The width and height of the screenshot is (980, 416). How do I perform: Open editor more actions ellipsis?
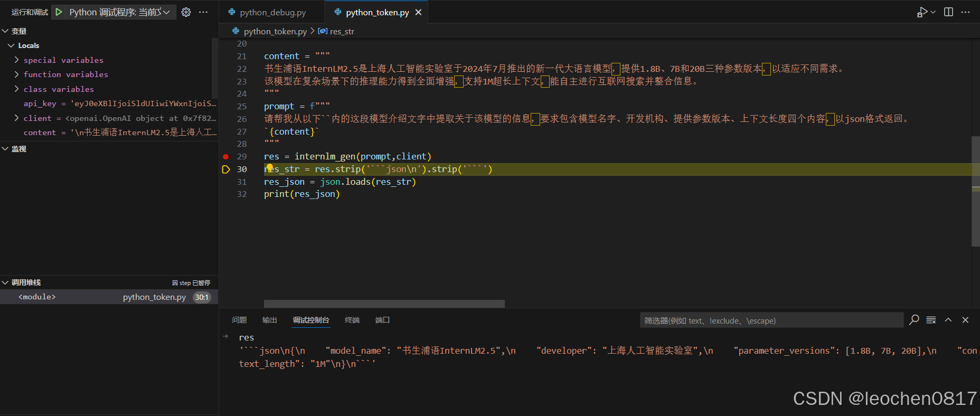[x=965, y=12]
